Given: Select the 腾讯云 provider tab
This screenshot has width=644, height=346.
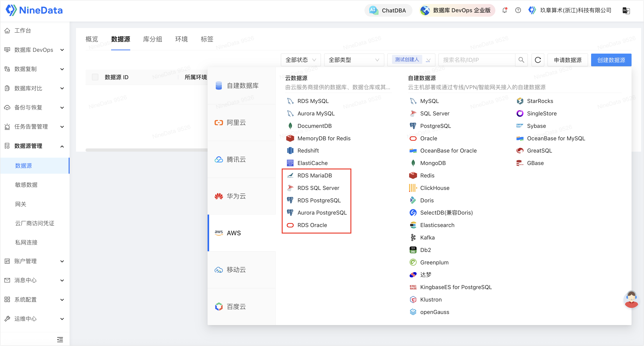Looking at the screenshot, I should 242,159.
